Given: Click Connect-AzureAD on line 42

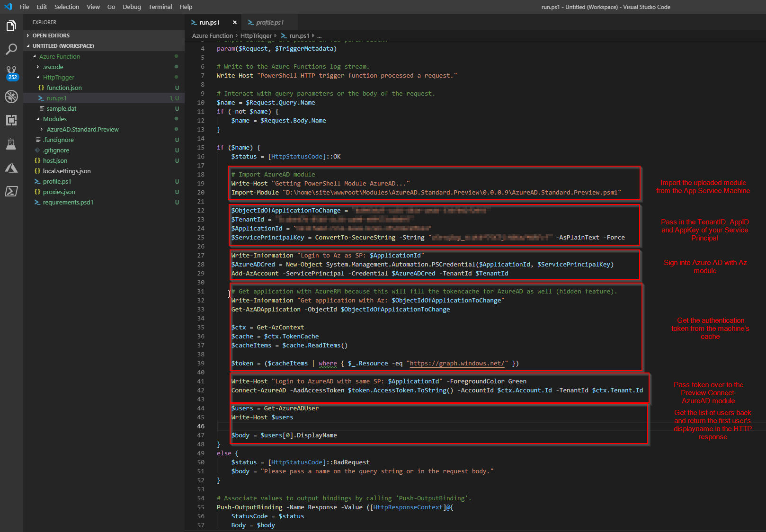Looking at the screenshot, I should 258,390.
